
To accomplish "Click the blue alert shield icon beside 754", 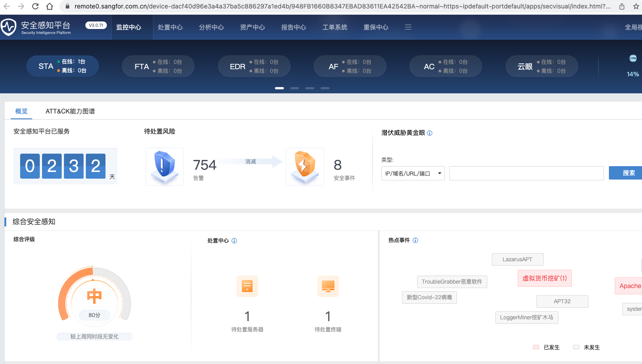I will 165,166.
